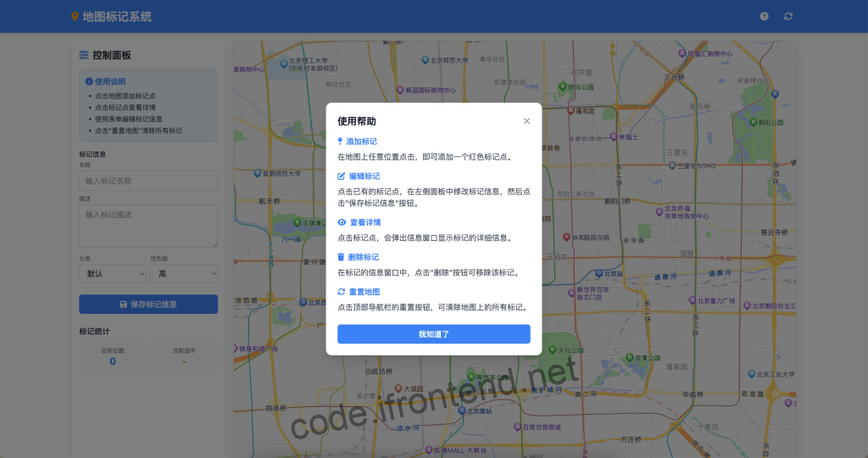Click the help question mark icon in header
The image size is (868, 458).
point(764,16)
